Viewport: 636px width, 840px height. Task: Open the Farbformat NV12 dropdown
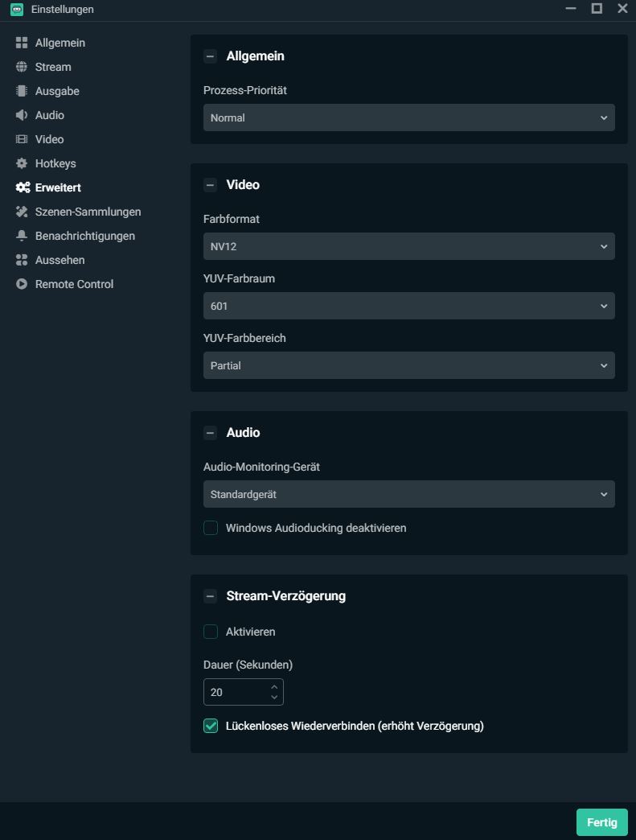[x=408, y=246]
